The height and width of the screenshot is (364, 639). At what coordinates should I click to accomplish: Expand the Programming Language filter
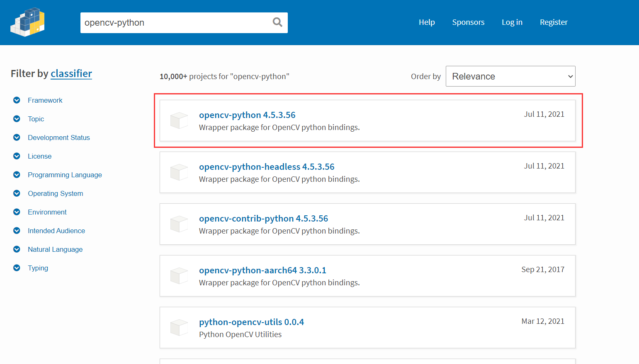[65, 175]
